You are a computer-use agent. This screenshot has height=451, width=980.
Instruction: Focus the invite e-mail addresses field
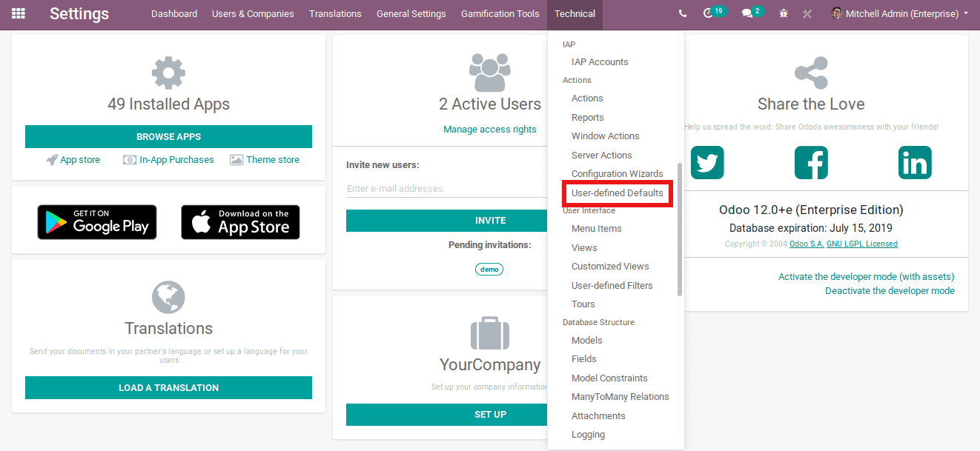pyautogui.click(x=447, y=188)
